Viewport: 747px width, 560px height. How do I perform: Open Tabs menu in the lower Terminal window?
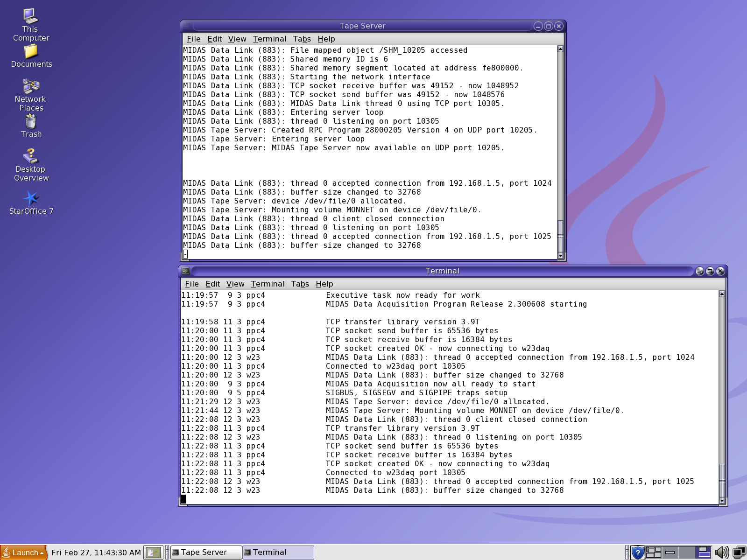pos(300,284)
